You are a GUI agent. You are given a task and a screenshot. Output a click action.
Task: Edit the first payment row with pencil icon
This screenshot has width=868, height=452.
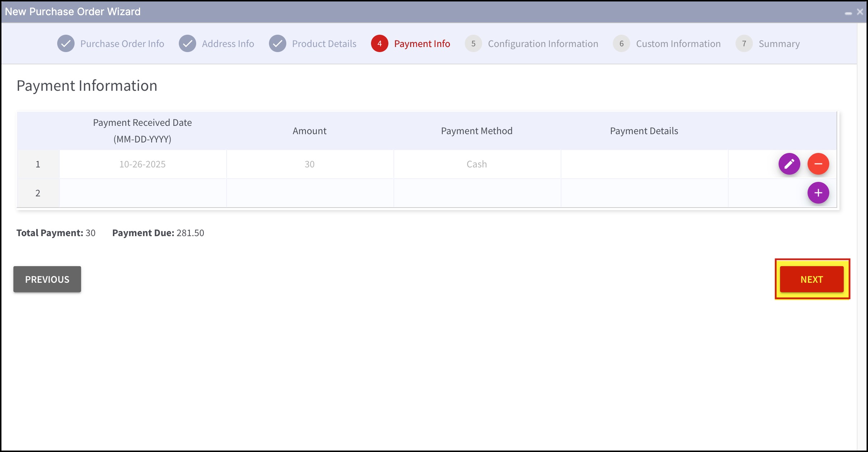pos(789,164)
